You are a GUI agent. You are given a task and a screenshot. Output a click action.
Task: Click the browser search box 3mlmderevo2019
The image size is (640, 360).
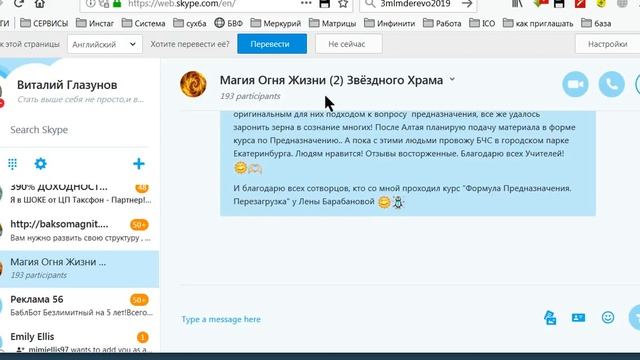(x=416, y=4)
